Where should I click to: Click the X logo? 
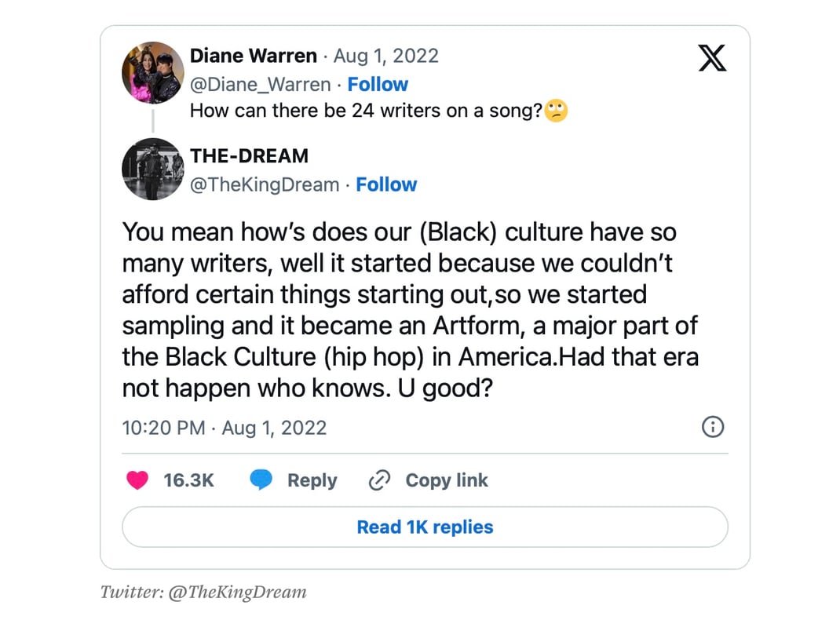coord(712,58)
